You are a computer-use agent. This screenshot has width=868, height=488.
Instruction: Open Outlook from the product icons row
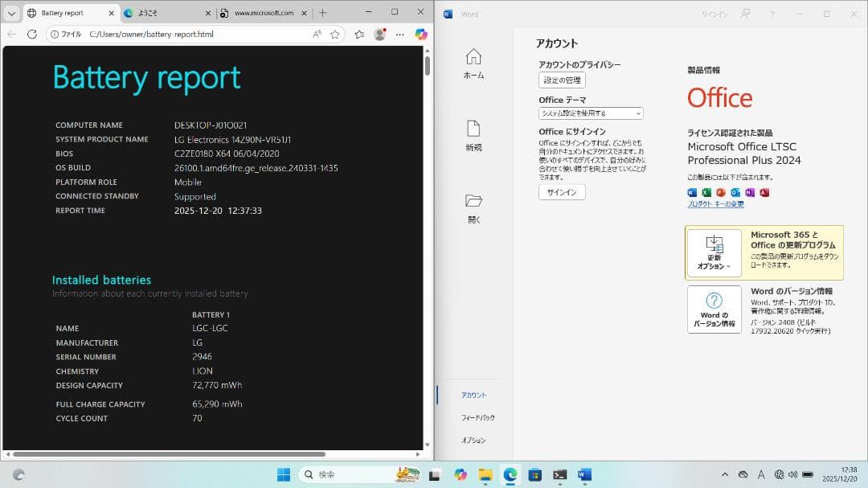tap(735, 193)
